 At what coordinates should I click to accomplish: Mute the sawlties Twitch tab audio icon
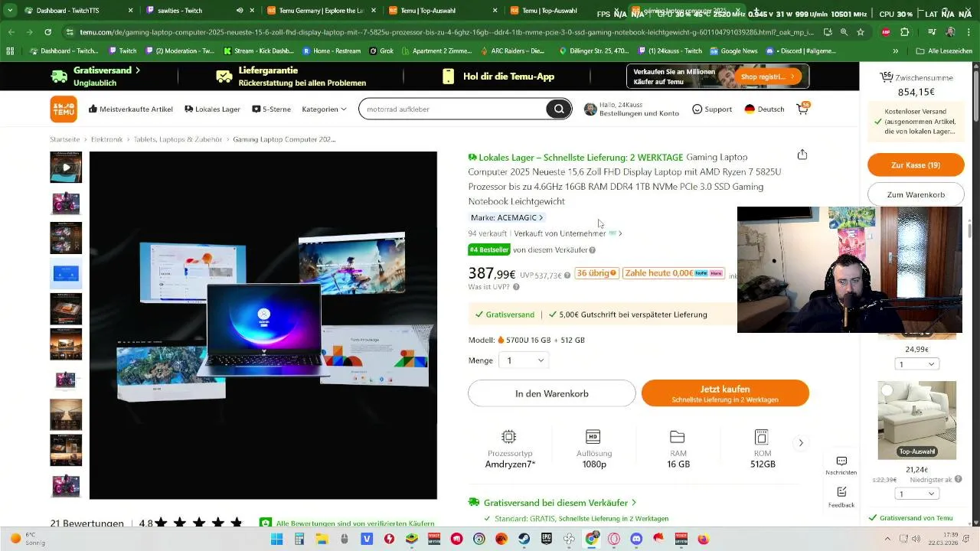coord(240,11)
